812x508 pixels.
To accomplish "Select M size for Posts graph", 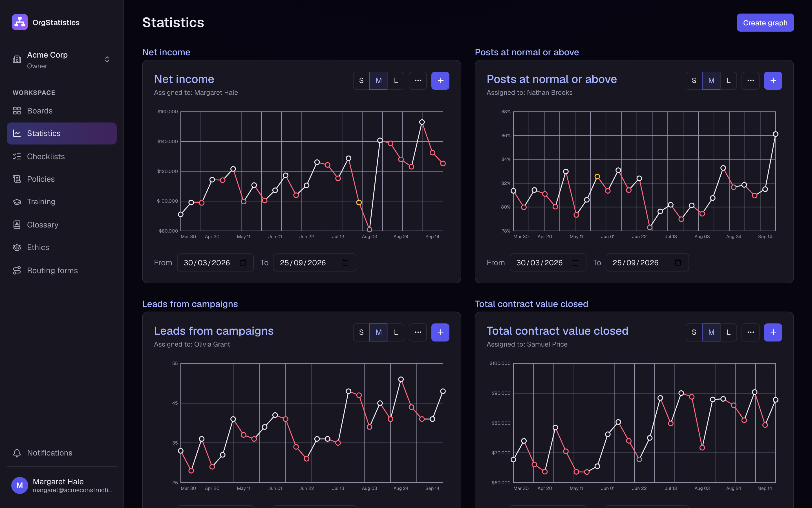I will point(711,81).
